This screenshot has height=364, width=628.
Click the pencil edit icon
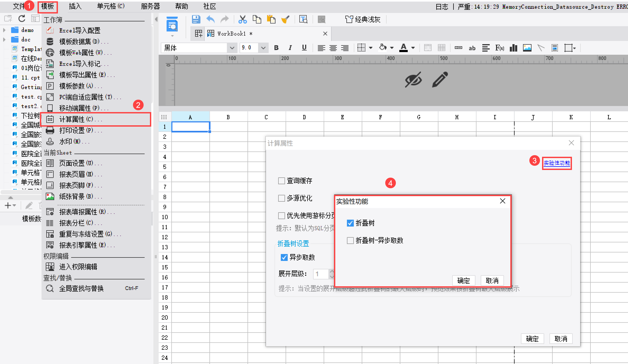(440, 80)
